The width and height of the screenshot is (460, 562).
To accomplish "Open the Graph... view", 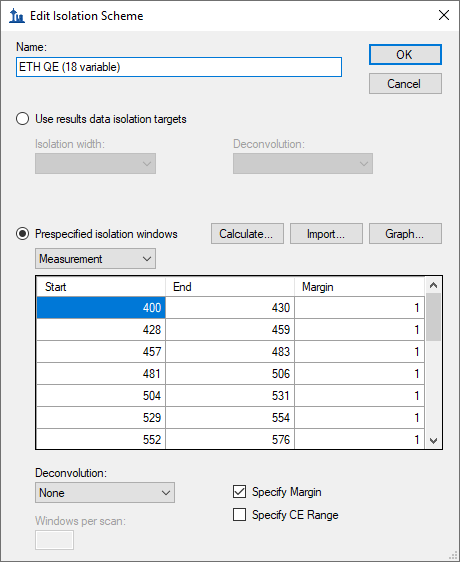I will click(x=405, y=234).
